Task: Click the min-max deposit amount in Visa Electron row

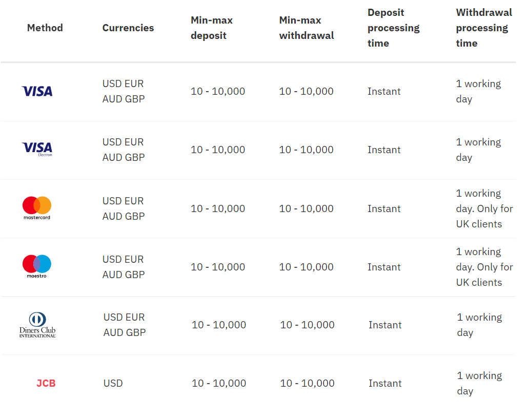Action: coord(218,150)
